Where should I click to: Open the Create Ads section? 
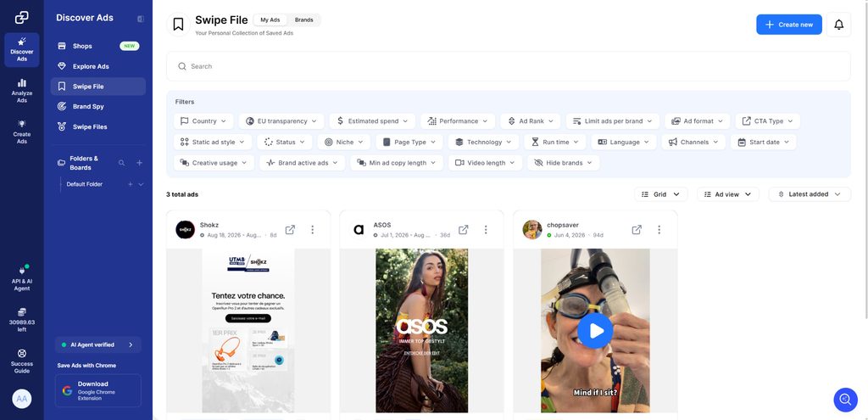21,132
